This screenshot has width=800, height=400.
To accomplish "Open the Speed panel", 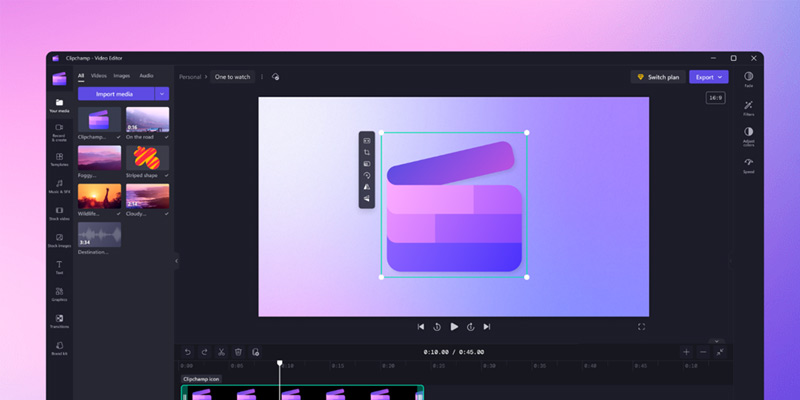I will [748, 165].
